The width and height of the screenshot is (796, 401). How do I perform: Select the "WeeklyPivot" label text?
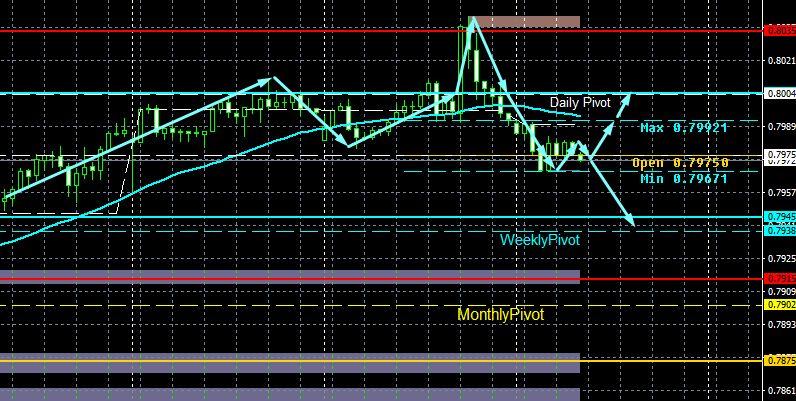[x=540, y=240]
